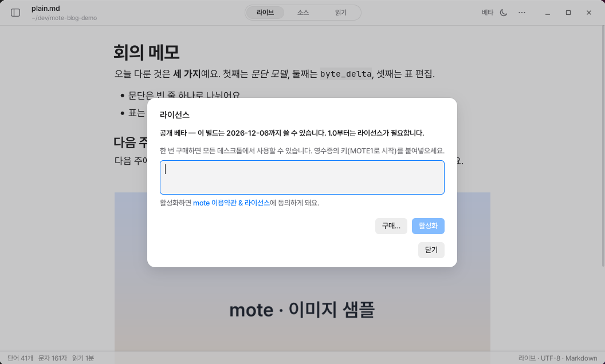This screenshot has width=605, height=364.
Task: Click the 구매... button
Action: point(391,226)
